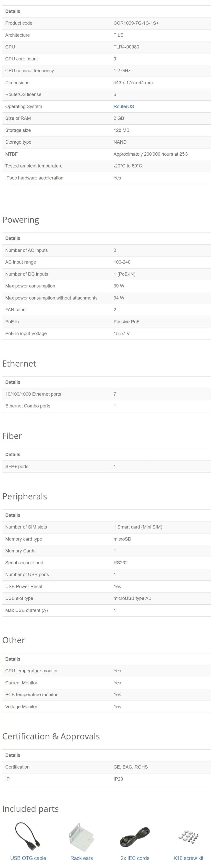Screen dimensions: 211x868
Task: Click the Powering section heading
Action: coord(20,220)
